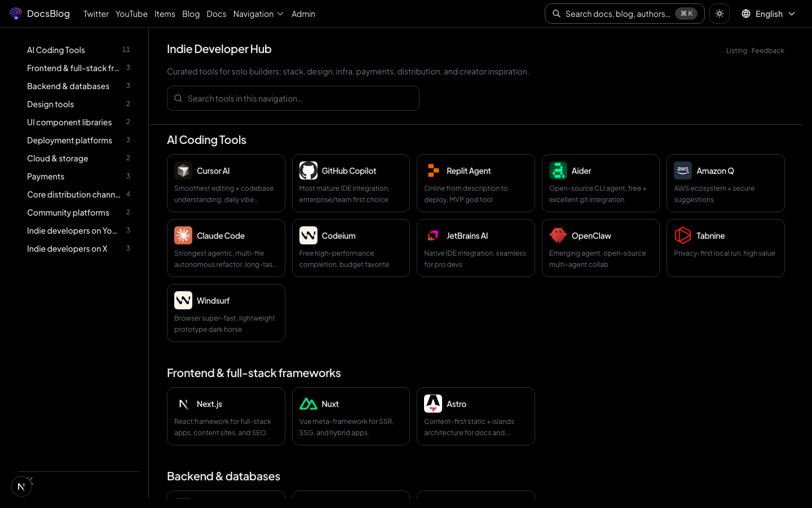
Task: Click the Amazon Q AWS icon
Action: [x=683, y=170]
